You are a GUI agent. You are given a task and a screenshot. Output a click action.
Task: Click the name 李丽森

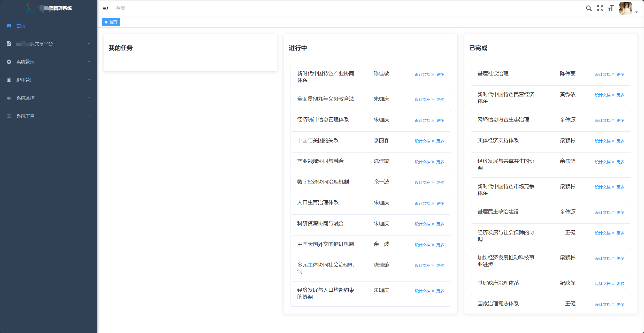[381, 140]
